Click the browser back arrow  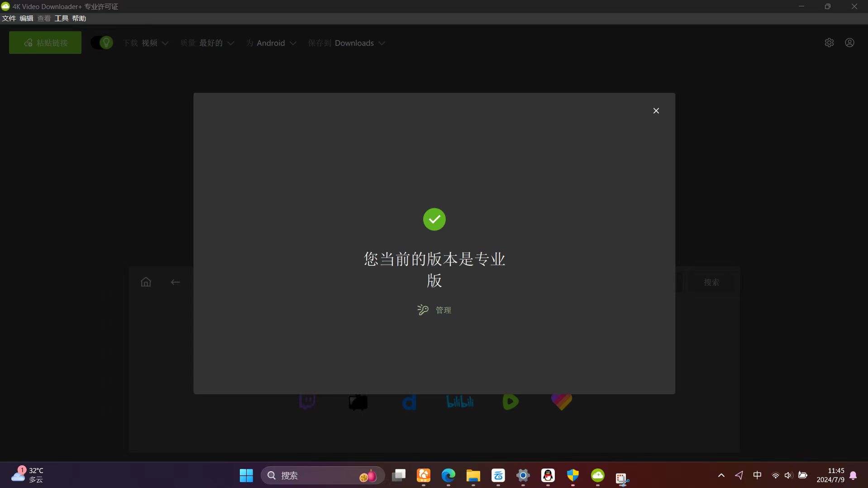(x=175, y=282)
